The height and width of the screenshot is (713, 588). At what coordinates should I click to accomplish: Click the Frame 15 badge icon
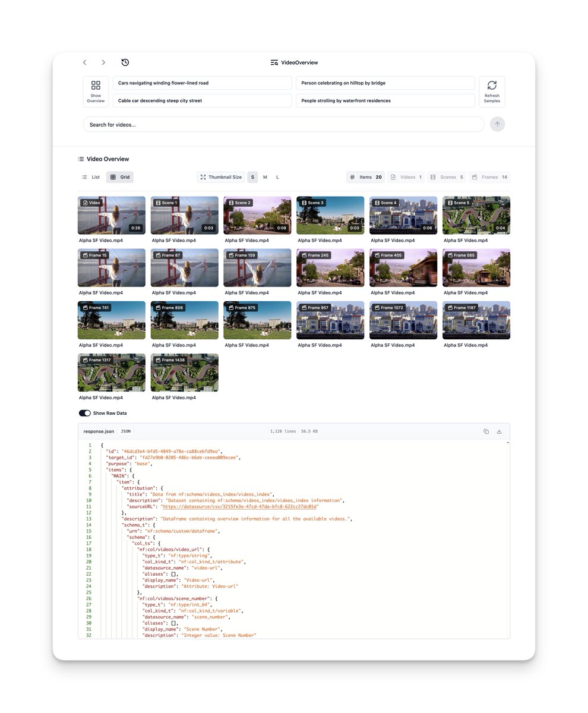click(x=86, y=255)
